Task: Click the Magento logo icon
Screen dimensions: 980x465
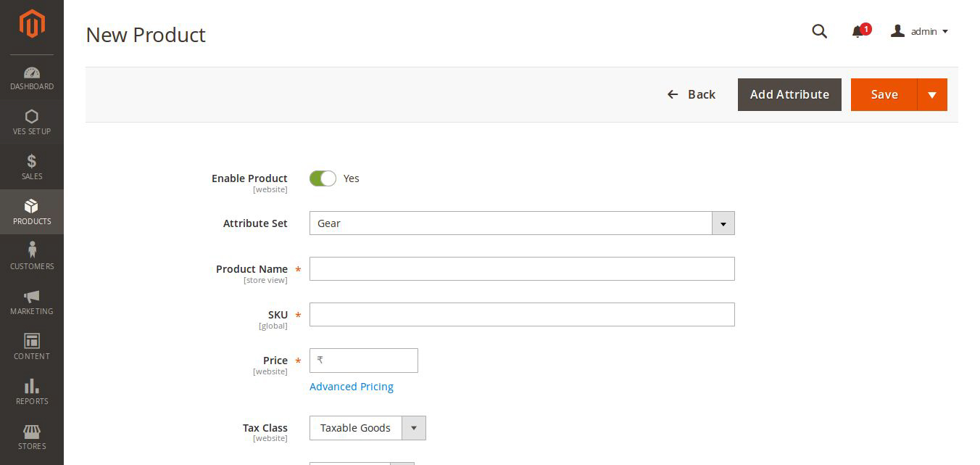Action: point(32,24)
